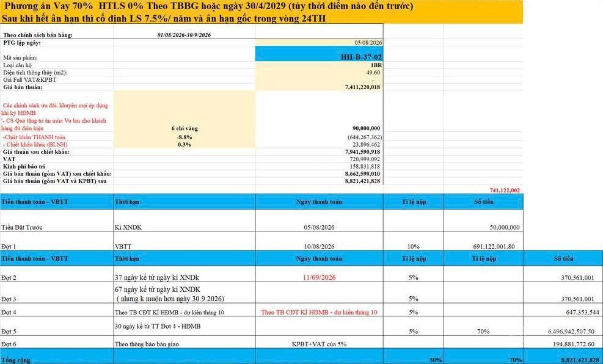This screenshot has width=603, height=364.
Task: Select the Thời hạn header in first table
Action: pos(185,202)
